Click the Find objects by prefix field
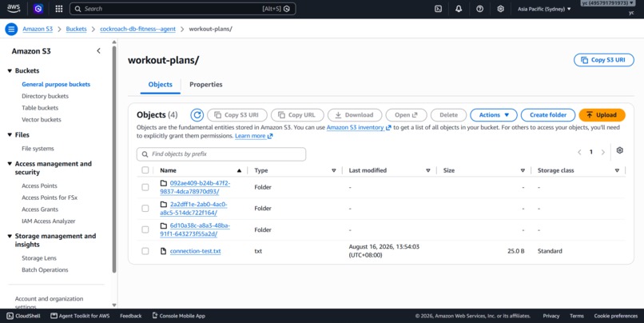The width and height of the screenshot is (644, 323). pyautogui.click(x=221, y=154)
